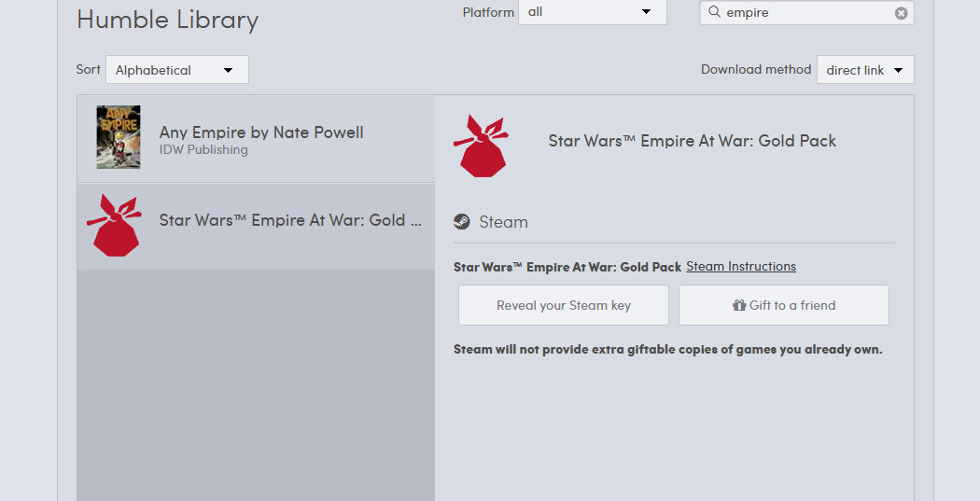
Task: Click the IDW Publishing label
Action: click(x=203, y=150)
